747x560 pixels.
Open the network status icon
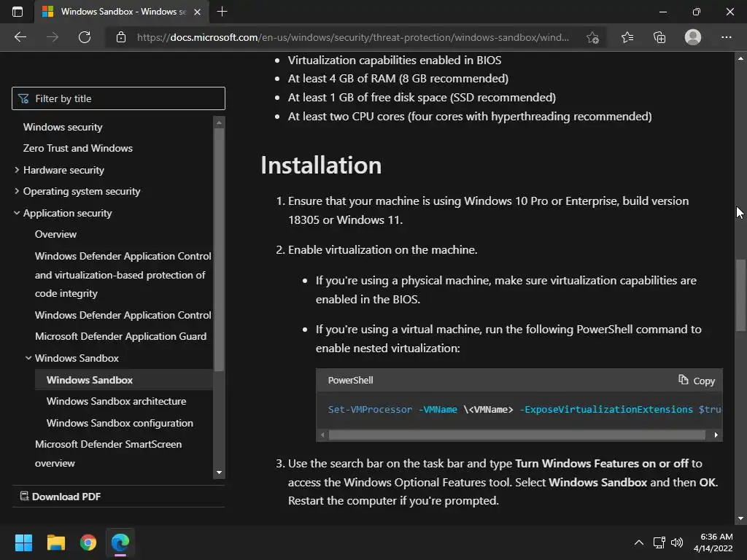point(659,542)
